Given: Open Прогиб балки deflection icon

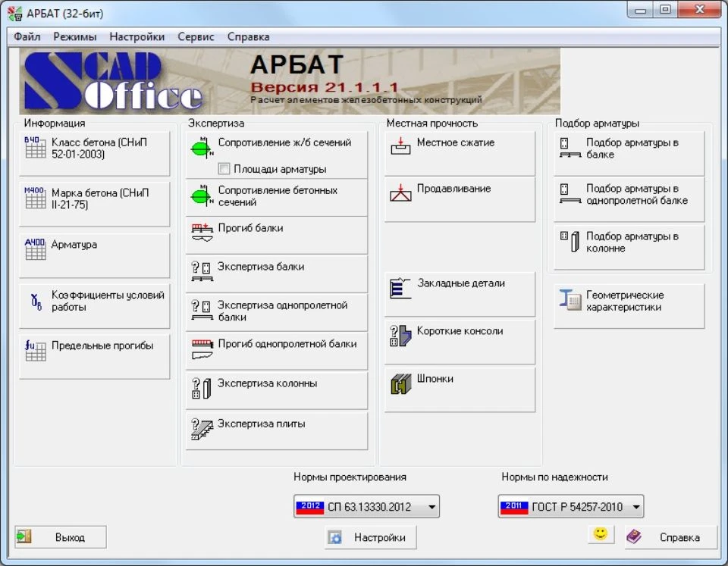Looking at the screenshot, I should [x=202, y=232].
